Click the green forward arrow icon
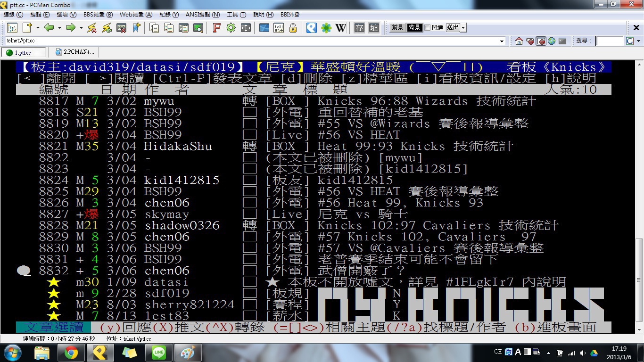The width and height of the screenshot is (644, 362). 71,28
